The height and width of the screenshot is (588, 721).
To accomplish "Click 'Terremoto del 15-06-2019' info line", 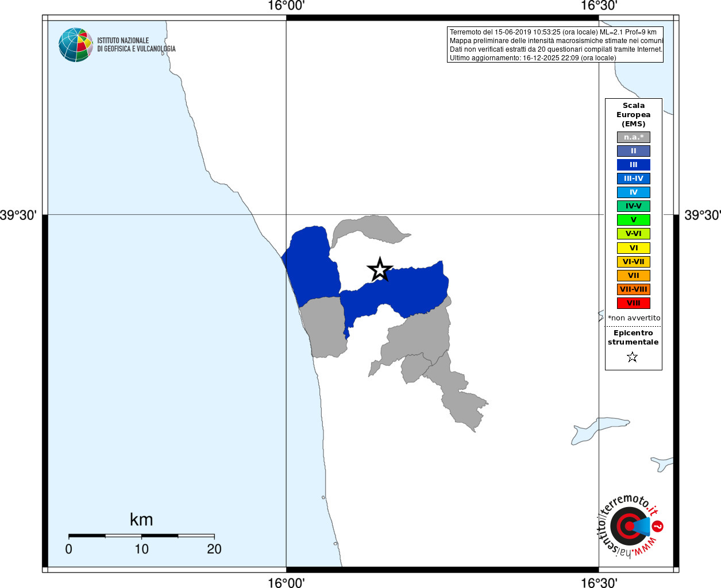I will [x=553, y=32].
